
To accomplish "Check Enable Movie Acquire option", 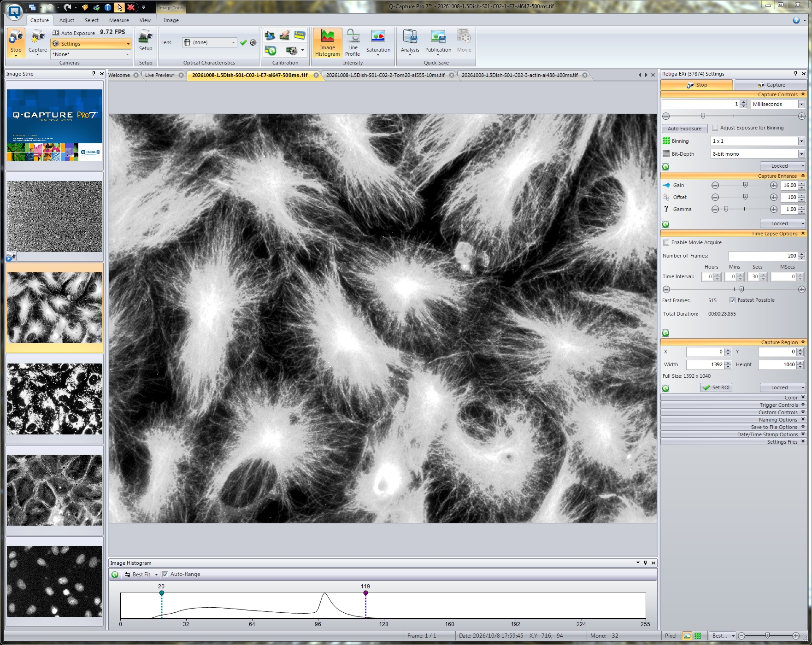I will pos(666,243).
